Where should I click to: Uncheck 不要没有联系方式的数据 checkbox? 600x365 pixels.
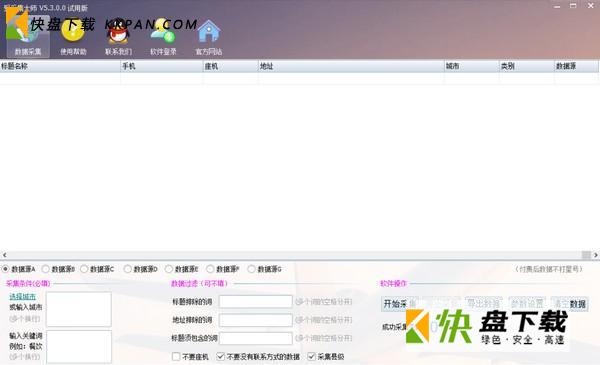click(220, 357)
